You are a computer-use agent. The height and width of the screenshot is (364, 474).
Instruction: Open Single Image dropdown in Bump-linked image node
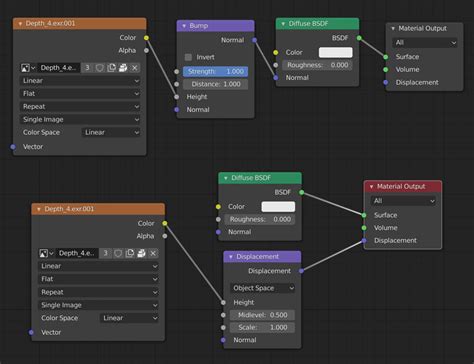(80, 120)
